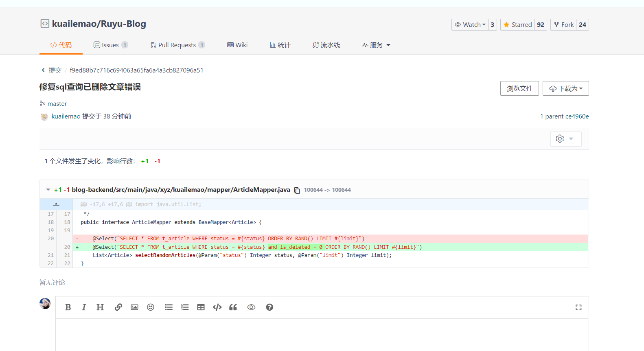Open the blog-backend ArticleMapper.java file path link
This screenshot has height=351, width=644.
[181, 190]
